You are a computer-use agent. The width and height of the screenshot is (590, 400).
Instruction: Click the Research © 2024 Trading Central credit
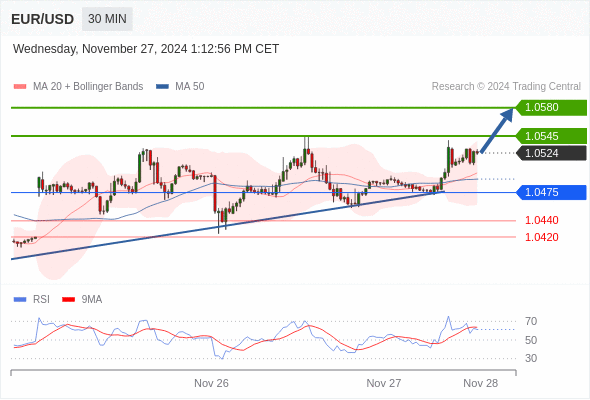(506, 87)
